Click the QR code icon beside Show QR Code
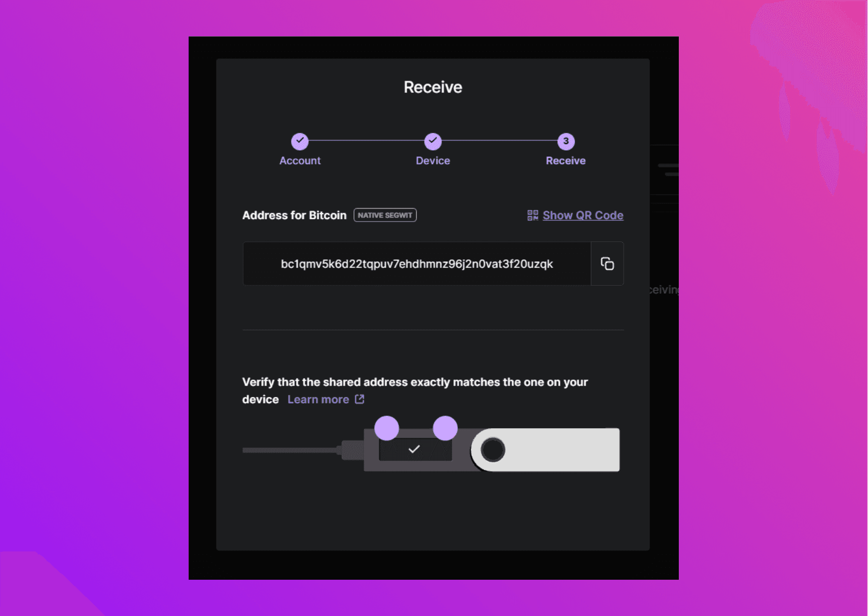Image resolution: width=868 pixels, height=616 pixels. tap(532, 215)
